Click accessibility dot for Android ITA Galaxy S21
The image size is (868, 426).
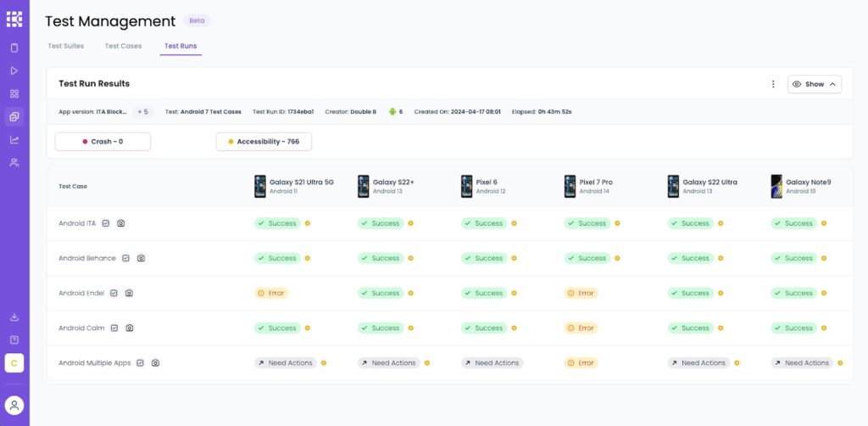pos(307,223)
